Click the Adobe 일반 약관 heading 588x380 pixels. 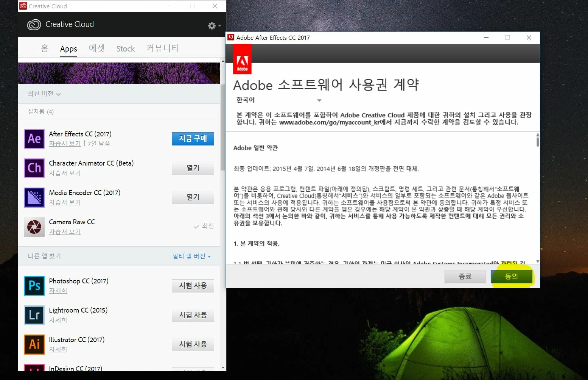pyautogui.click(x=255, y=148)
